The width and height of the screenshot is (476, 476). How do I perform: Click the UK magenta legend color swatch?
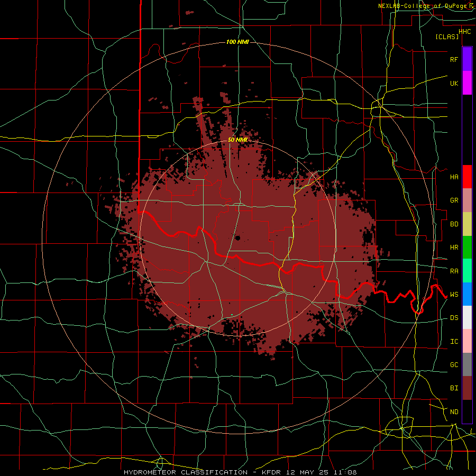point(467,83)
